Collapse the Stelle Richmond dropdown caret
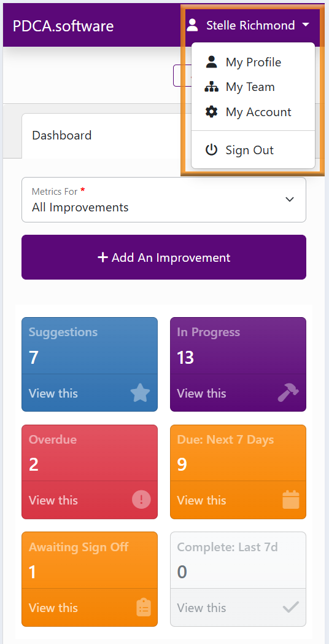This screenshot has height=644, width=329. coord(306,25)
